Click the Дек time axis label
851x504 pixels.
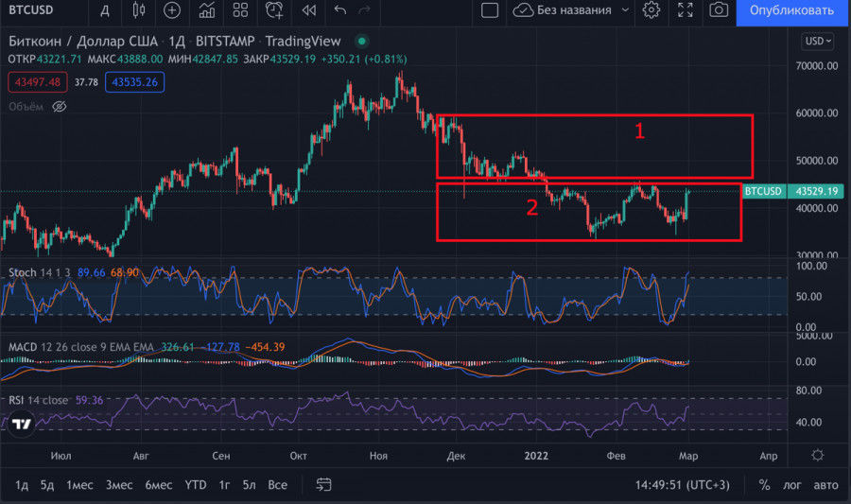(456, 456)
